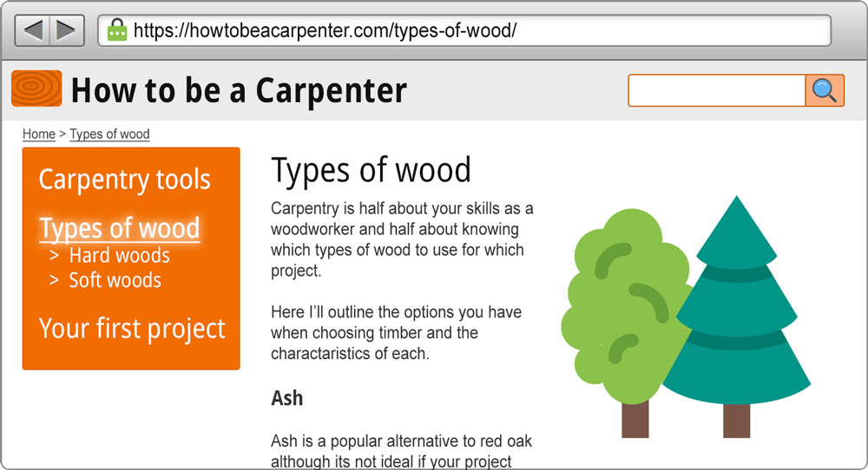Open Carpentry tools in the sidebar menu

(124, 180)
